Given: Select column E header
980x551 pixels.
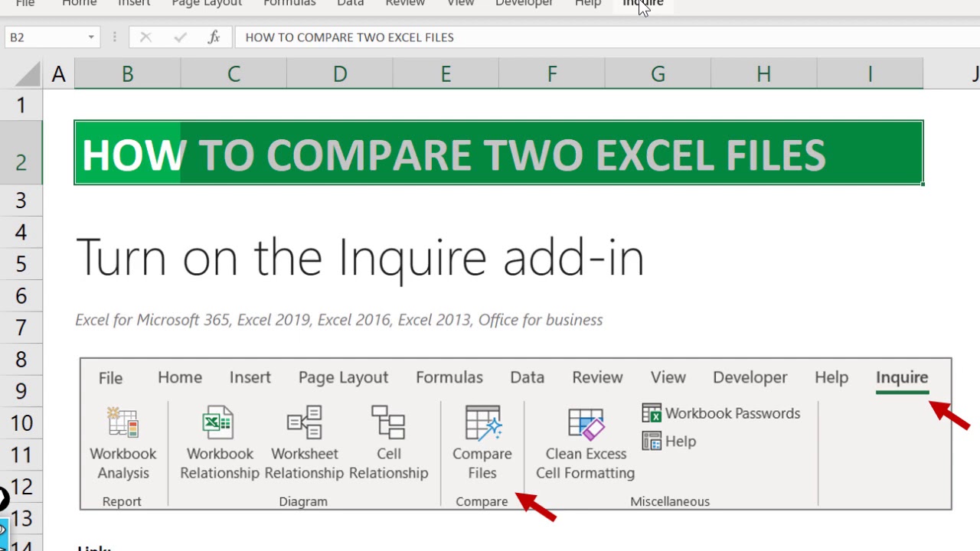Looking at the screenshot, I should 446,74.
